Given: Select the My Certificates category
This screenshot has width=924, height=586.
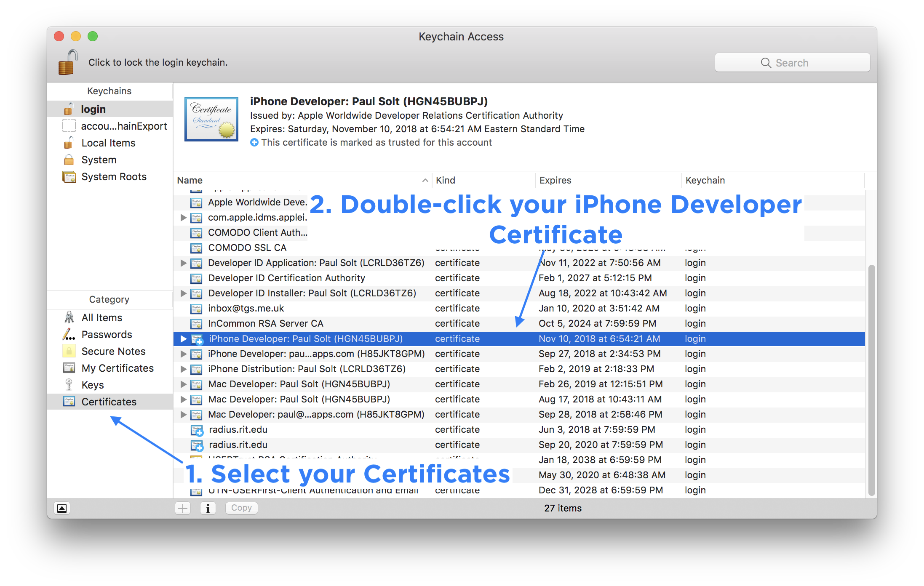Looking at the screenshot, I should [118, 368].
